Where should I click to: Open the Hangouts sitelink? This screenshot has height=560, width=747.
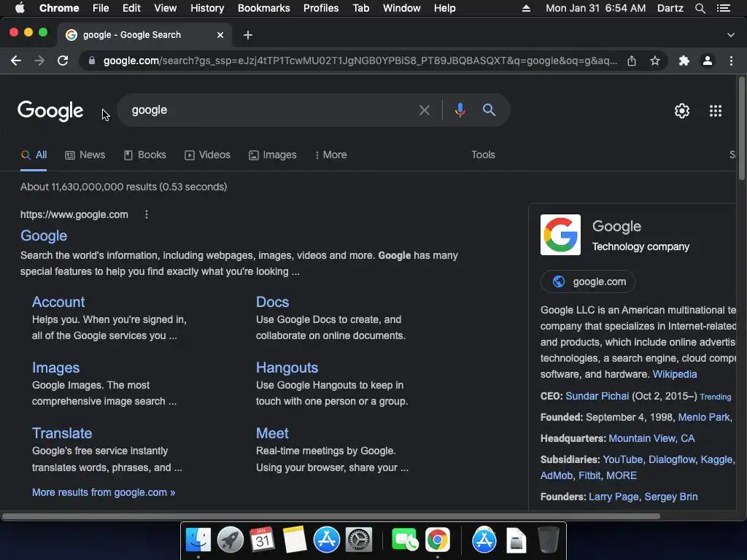(287, 367)
